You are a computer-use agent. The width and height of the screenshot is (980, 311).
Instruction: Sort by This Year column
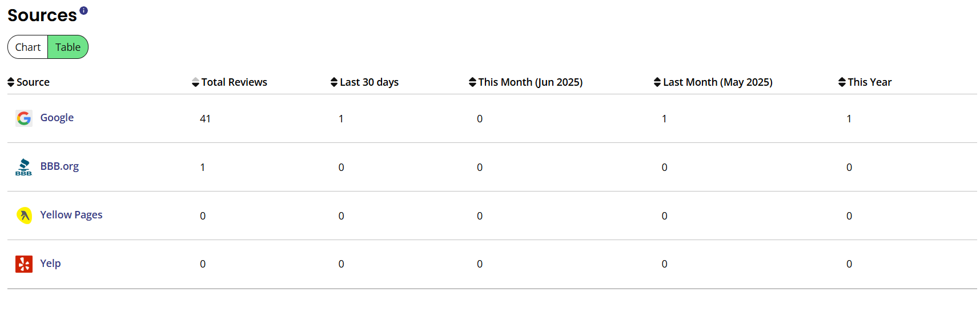pyautogui.click(x=865, y=82)
